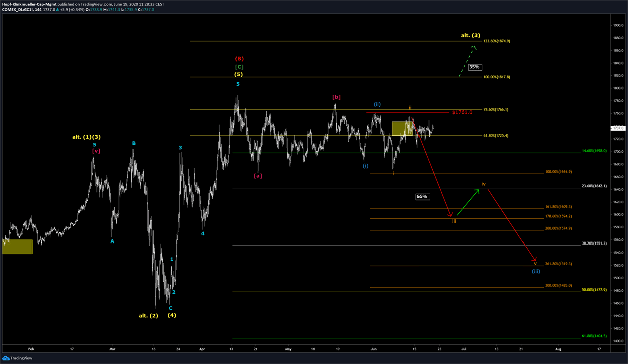Select the green arrow pointing to wave iv
The width and height of the screenshot is (628, 364).
(x=467, y=203)
